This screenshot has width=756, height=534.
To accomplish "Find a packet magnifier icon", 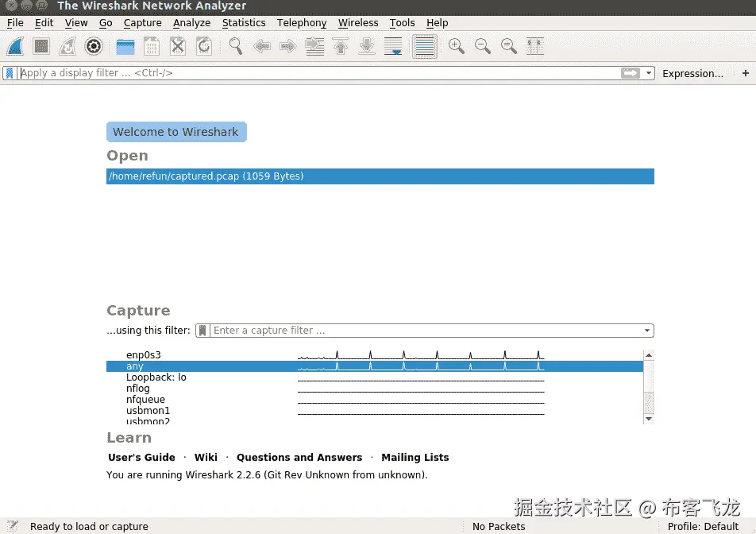I will tap(236, 46).
